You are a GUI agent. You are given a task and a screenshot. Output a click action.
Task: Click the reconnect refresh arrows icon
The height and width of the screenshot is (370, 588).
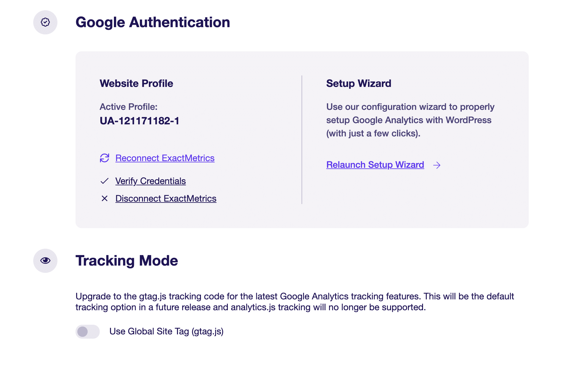point(105,158)
